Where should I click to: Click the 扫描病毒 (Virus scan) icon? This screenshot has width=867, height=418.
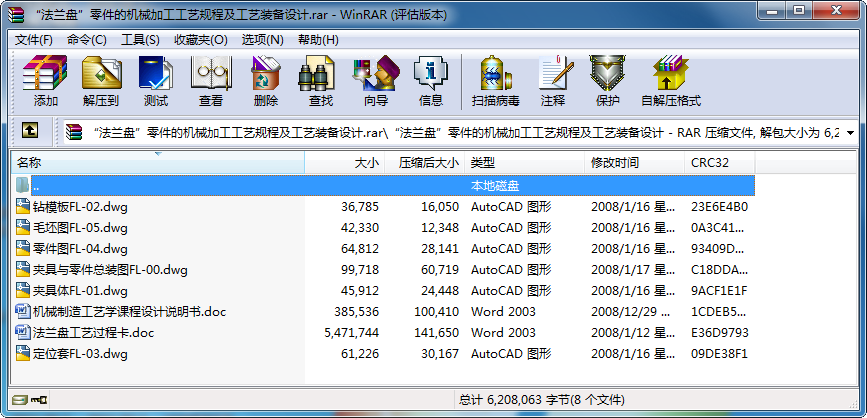click(x=495, y=73)
